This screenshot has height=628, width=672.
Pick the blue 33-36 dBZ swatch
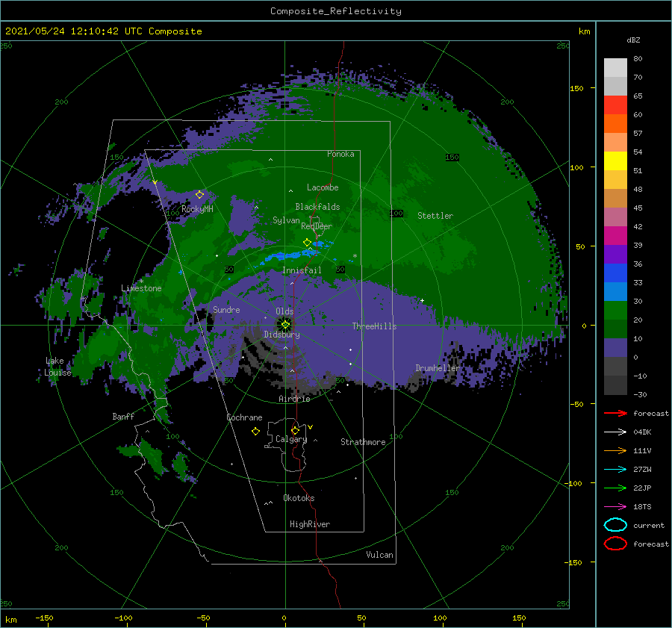point(615,273)
